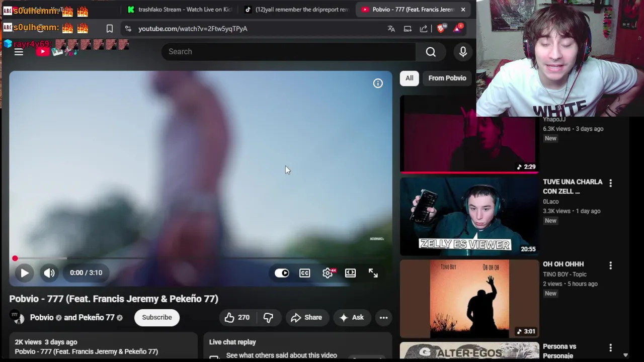Dislike the video with thumbs down
Image resolution: width=644 pixels, height=362 pixels.
pos(268,317)
